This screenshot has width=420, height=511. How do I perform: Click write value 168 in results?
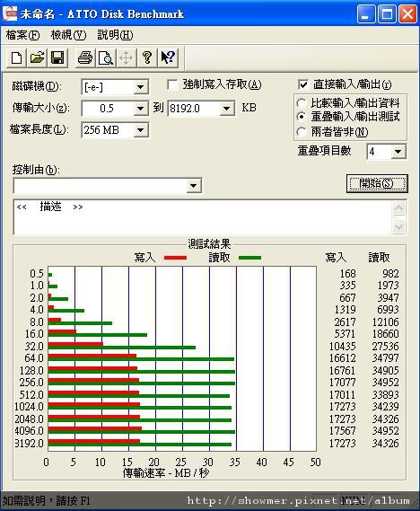[347, 274]
